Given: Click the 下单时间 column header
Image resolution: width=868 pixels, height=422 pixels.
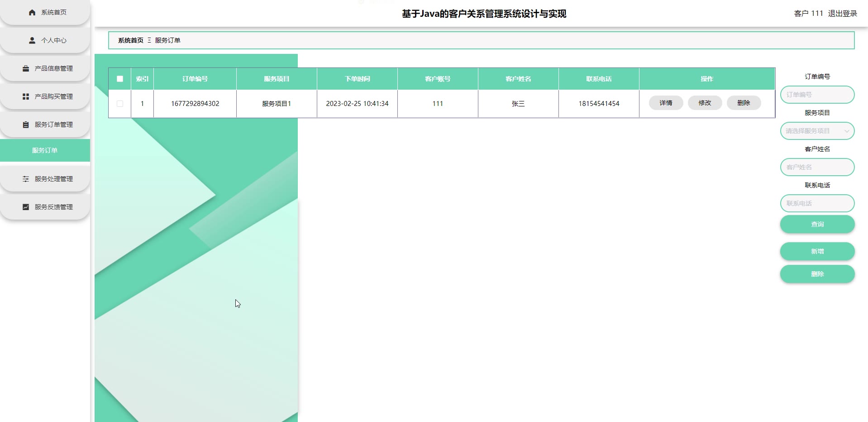Looking at the screenshot, I should tap(357, 79).
